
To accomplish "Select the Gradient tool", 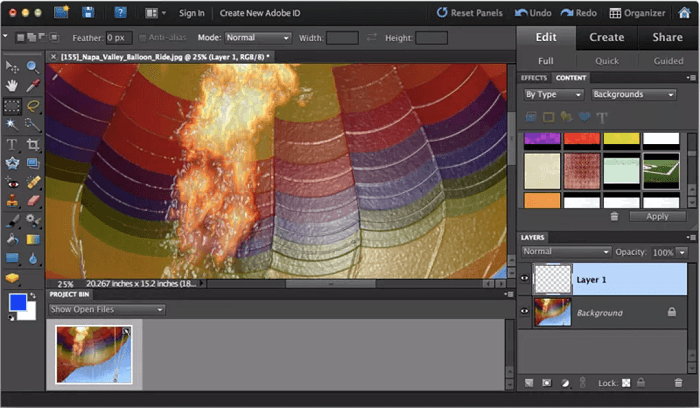I will (x=33, y=239).
